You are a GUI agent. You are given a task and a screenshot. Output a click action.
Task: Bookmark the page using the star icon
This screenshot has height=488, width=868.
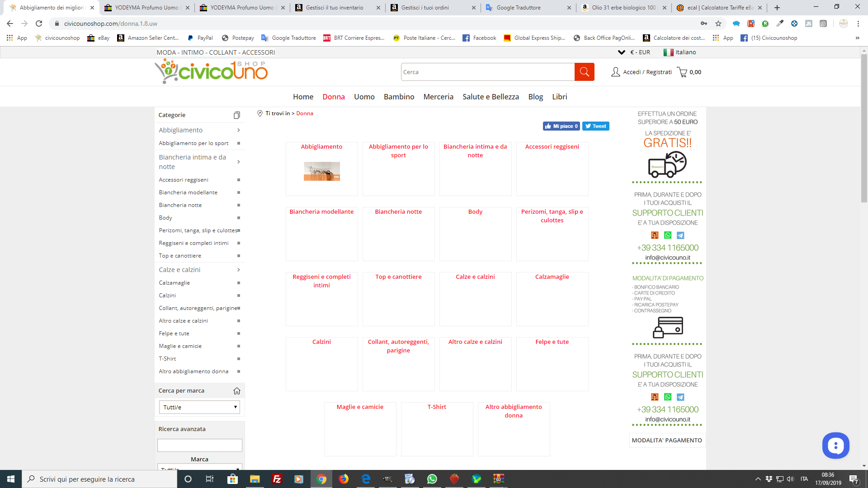pyautogui.click(x=718, y=23)
